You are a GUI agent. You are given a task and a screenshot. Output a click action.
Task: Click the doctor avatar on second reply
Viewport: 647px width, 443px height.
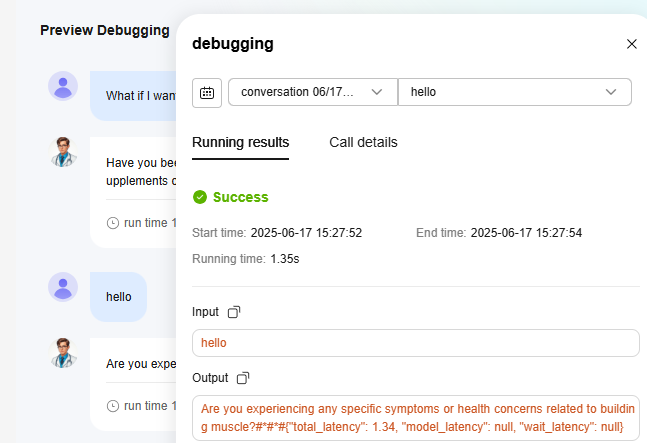pyautogui.click(x=63, y=353)
